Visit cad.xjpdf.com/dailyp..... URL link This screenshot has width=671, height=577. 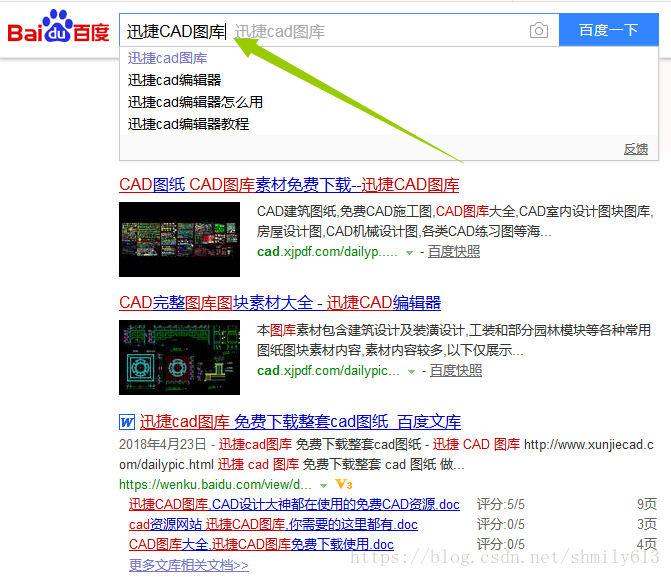pos(327,252)
